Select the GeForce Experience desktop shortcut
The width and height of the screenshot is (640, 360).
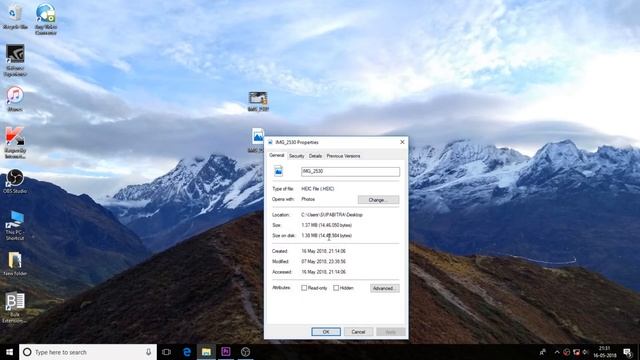click(15, 60)
